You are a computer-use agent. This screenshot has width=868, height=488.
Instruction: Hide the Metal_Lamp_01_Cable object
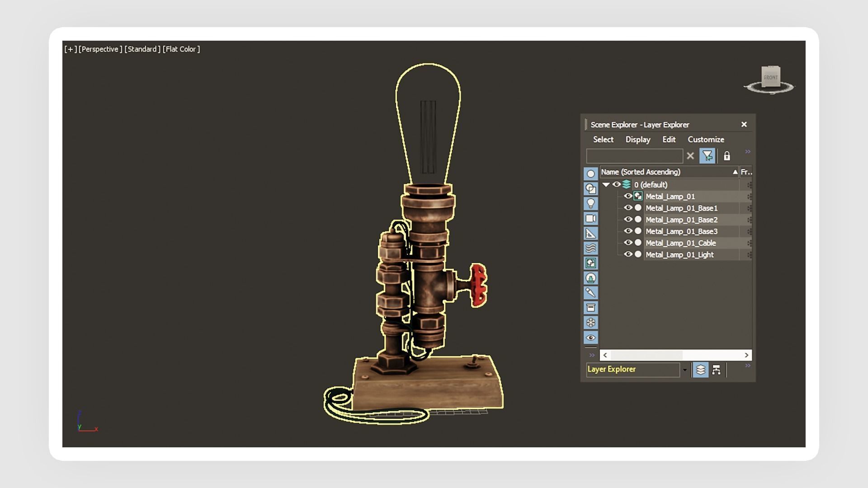pyautogui.click(x=628, y=243)
